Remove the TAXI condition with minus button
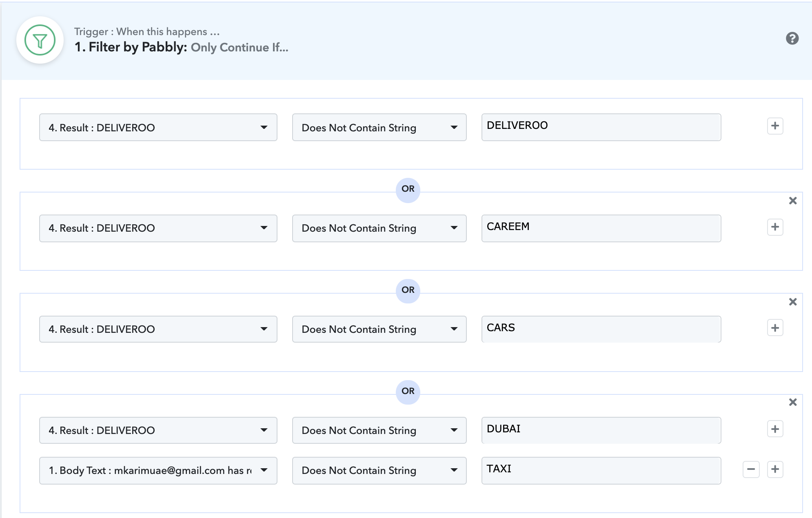The width and height of the screenshot is (812, 518). pyautogui.click(x=751, y=469)
